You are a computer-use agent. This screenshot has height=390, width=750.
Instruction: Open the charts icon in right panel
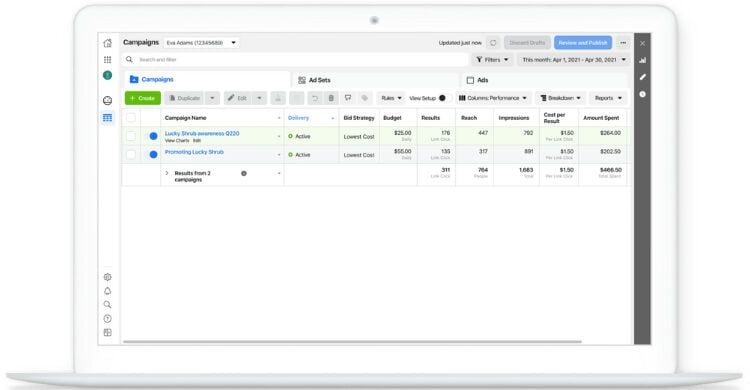coord(642,60)
